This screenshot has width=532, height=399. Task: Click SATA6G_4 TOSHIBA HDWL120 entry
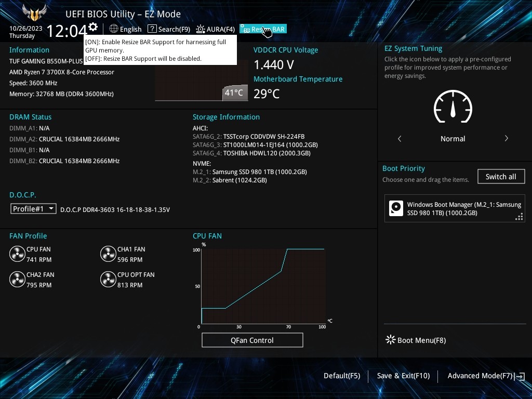point(252,153)
